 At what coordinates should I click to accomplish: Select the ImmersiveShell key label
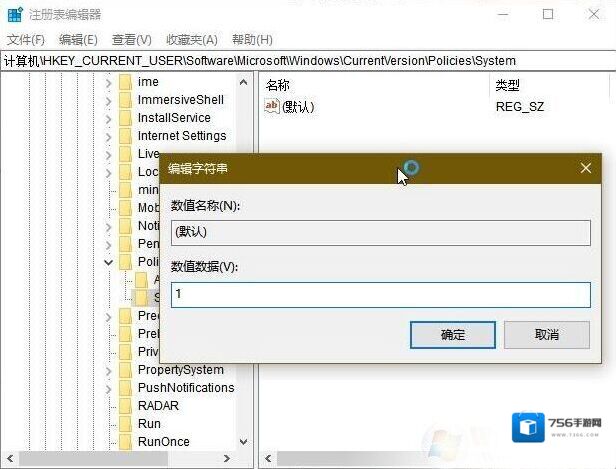click(181, 100)
